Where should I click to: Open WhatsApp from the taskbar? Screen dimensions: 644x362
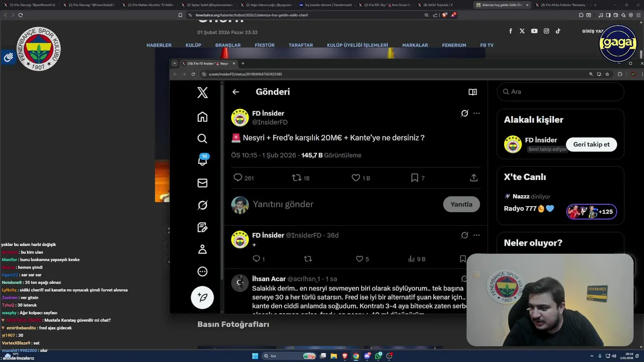(x=378, y=356)
